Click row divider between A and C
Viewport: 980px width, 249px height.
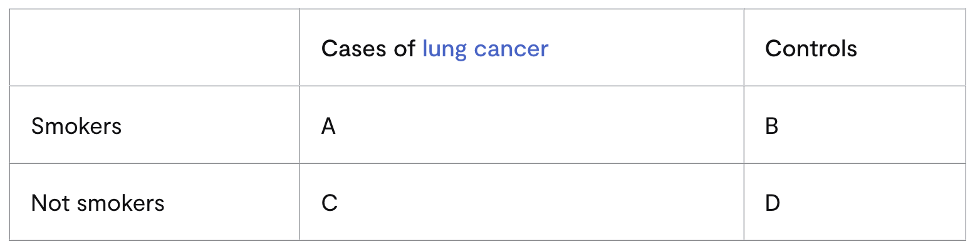(x=521, y=163)
